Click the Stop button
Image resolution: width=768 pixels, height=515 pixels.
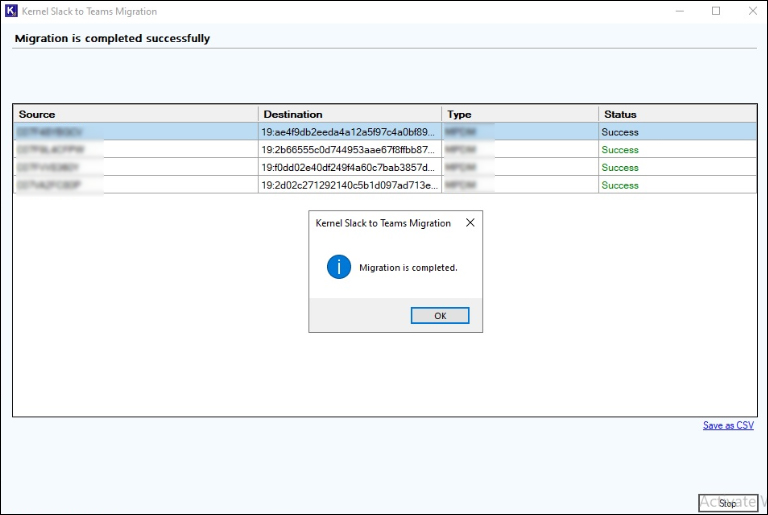click(x=727, y=503)
